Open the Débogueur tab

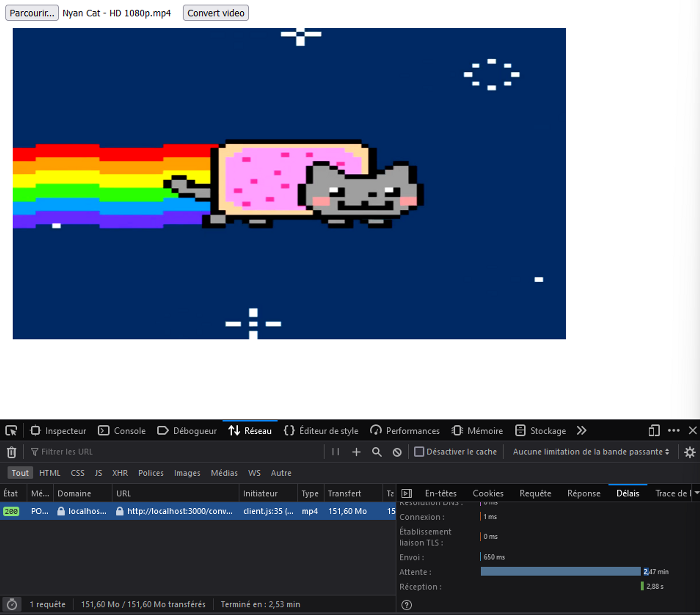click(187, 431)
